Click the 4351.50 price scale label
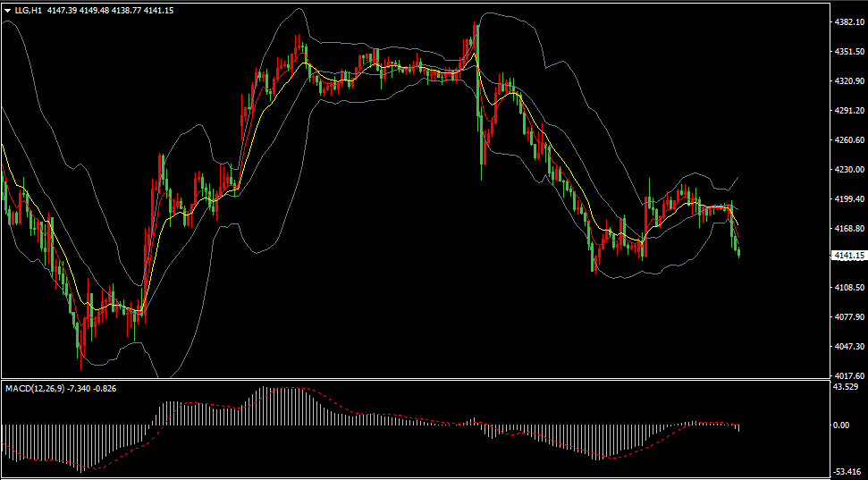This screenshot has height=480, width=868. (848, 52)
